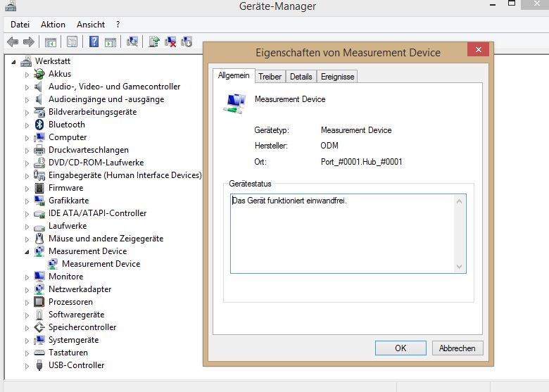The image size is (549, 392).
Task: Expand the Audio-, Video- und Gamecontroller node
Action: (x=27, y=87)
